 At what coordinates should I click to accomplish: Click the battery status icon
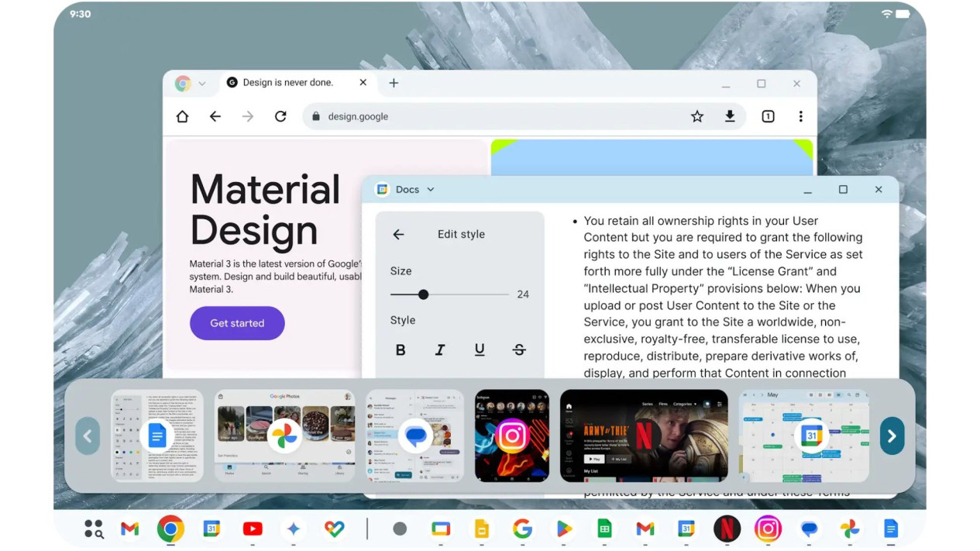click(x=903, y=14)
